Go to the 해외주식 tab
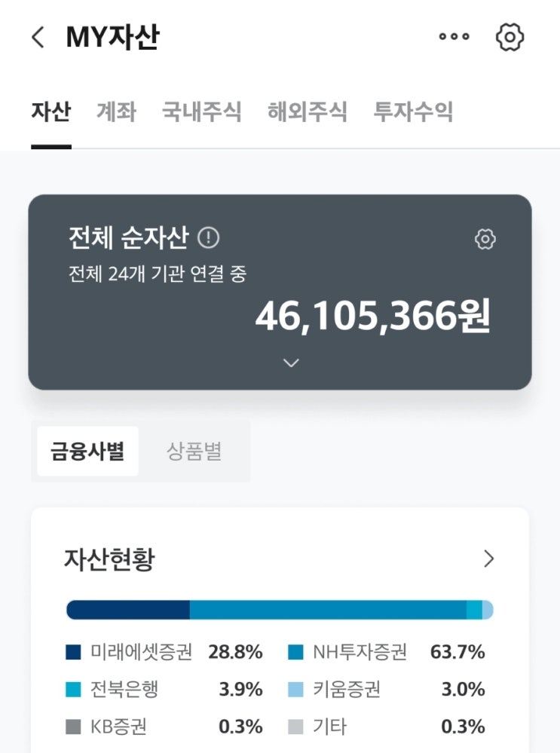 point(307,112)
